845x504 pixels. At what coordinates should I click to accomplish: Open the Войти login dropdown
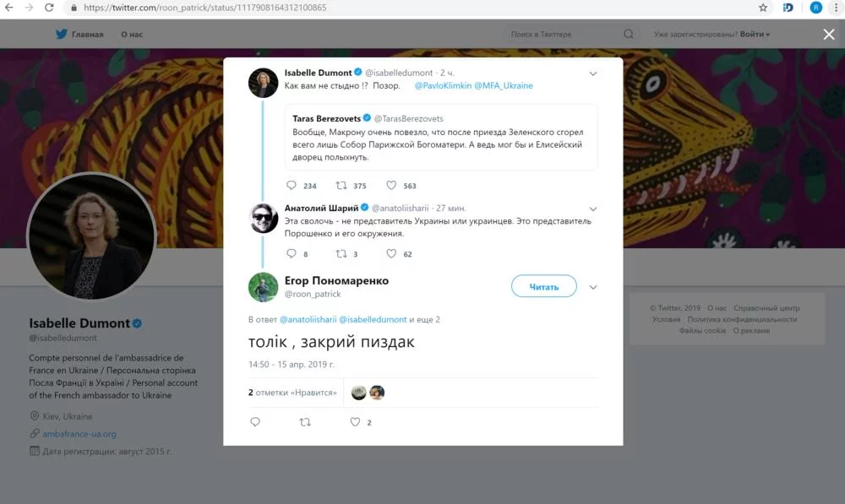coord(755,35)
